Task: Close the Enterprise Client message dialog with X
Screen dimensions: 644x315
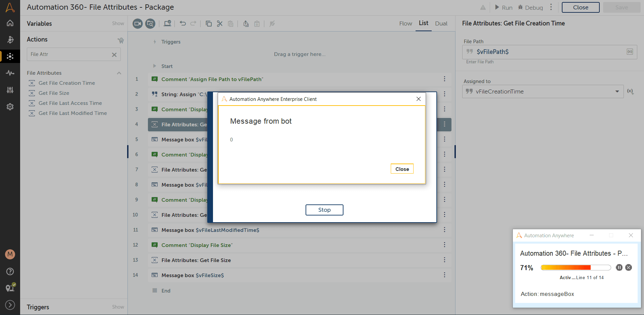Action: [419, 99]
